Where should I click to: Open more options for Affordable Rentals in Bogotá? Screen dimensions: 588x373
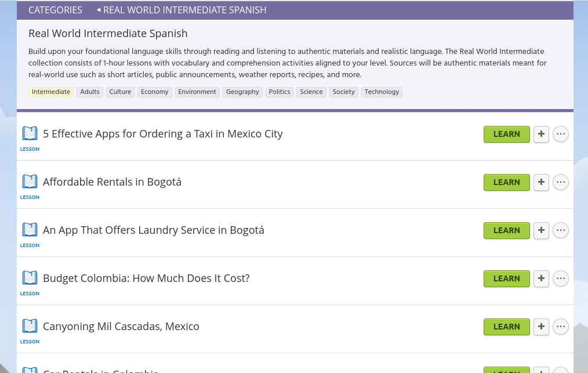coord(560,182)
